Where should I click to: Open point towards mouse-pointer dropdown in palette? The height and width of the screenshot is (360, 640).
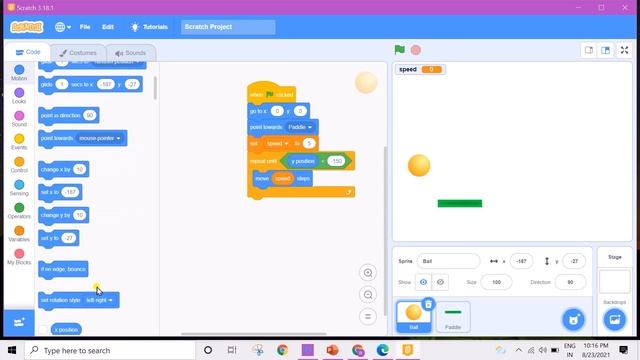click(x=100, y=138)
